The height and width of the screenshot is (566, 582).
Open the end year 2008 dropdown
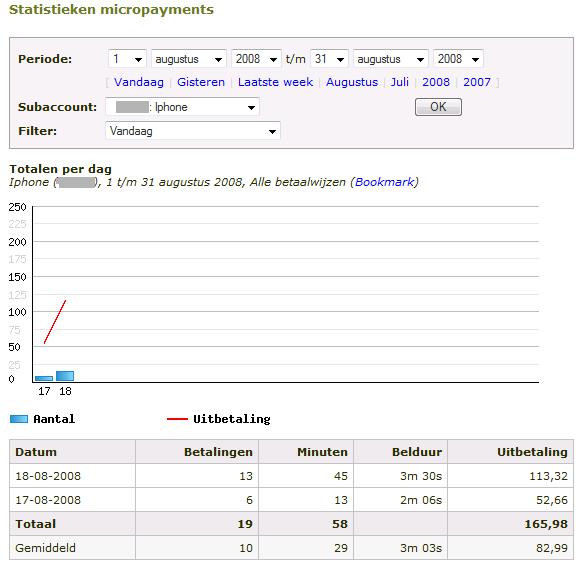458,59
